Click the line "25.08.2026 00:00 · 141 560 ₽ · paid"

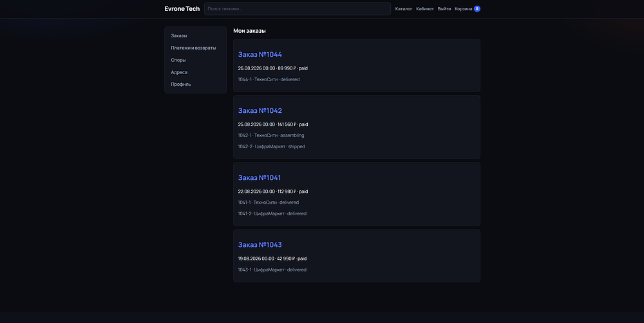point(272,124)
